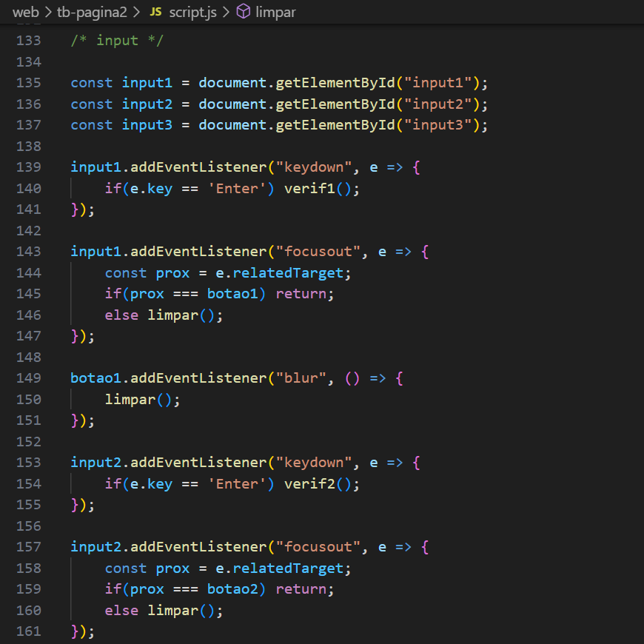This screenshot has width=644, height=644.
Task: Click line number 153 in the gutter
Action: [x=28, y=462]
